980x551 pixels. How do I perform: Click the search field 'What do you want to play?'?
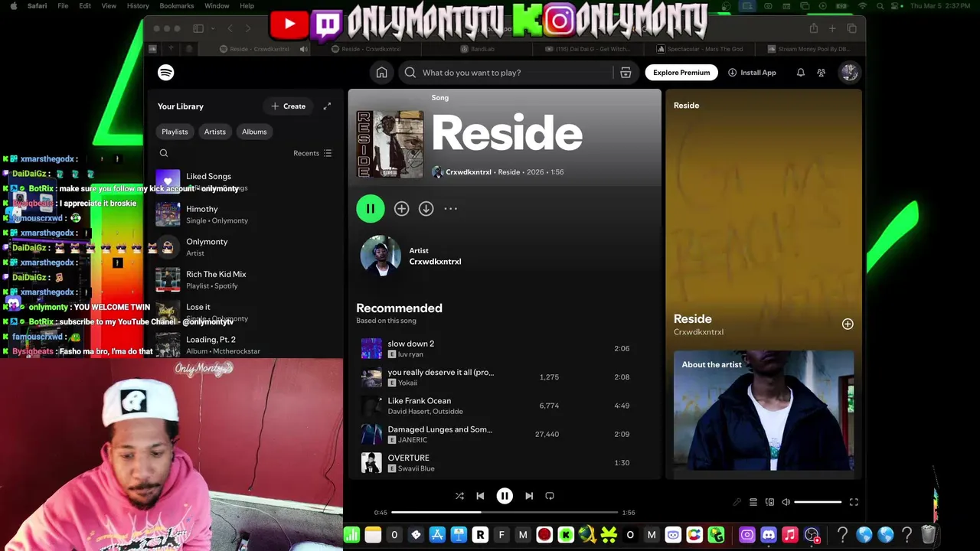click(x=505, y=73)
